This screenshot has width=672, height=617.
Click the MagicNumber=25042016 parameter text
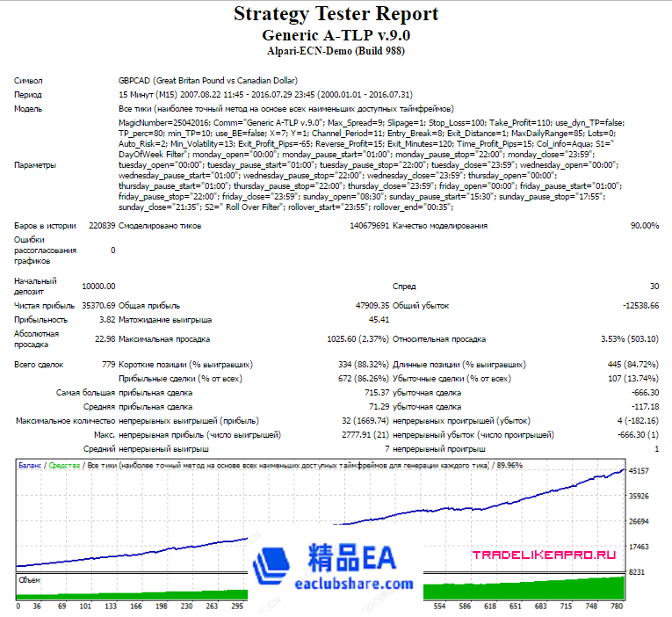coord(164,123)
